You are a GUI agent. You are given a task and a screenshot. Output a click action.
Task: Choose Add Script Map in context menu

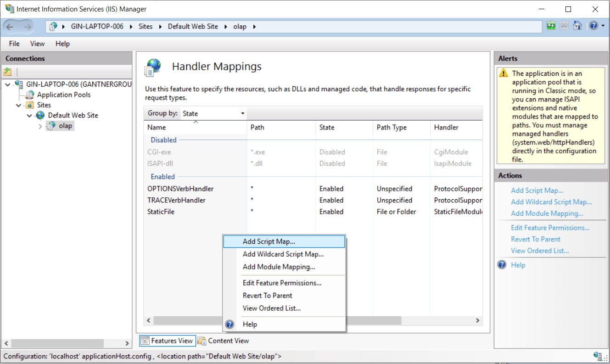[284, 241]
